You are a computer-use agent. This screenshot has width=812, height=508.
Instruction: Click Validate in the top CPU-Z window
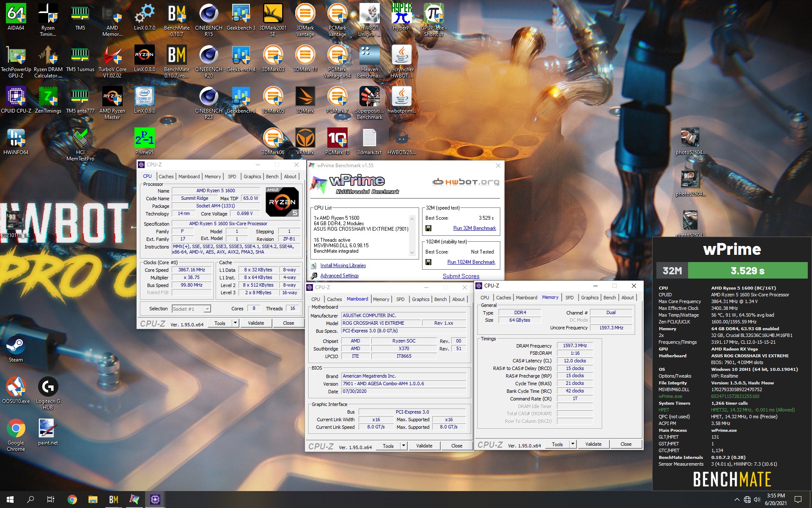(256, 323)
